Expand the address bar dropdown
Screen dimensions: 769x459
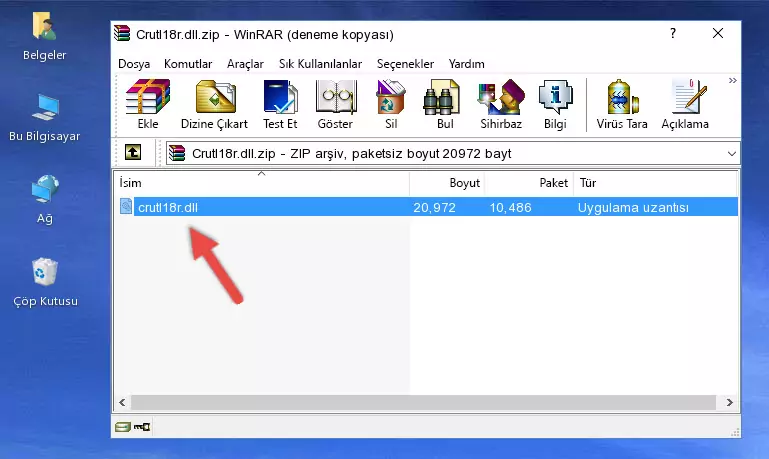pyautogui.click(x=732, y=153)
